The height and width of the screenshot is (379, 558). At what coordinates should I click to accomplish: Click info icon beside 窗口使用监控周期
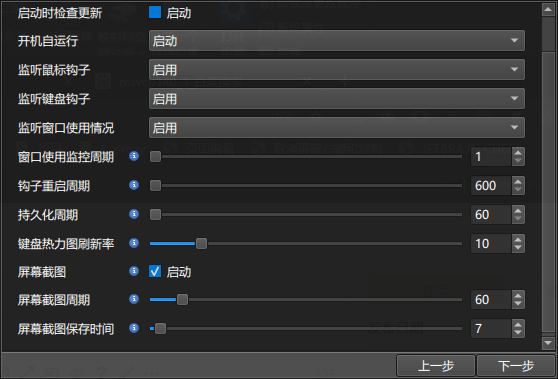pos(134,156)
